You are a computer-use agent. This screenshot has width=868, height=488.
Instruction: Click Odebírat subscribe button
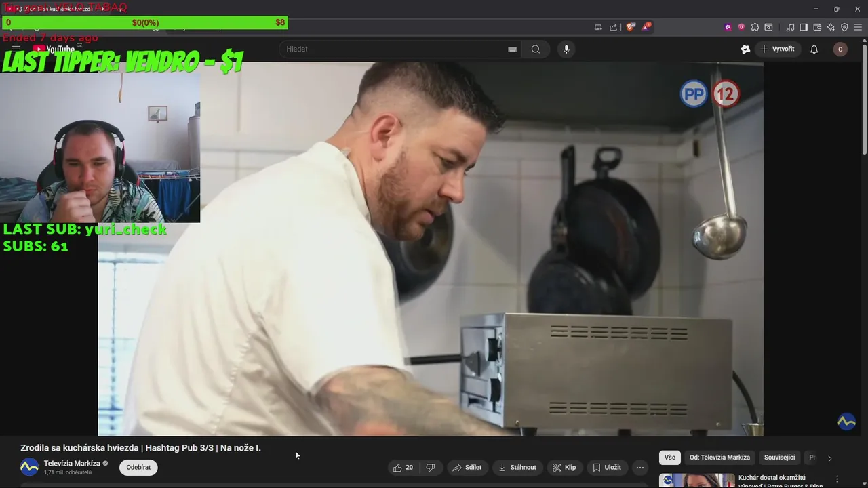(138, 468)
